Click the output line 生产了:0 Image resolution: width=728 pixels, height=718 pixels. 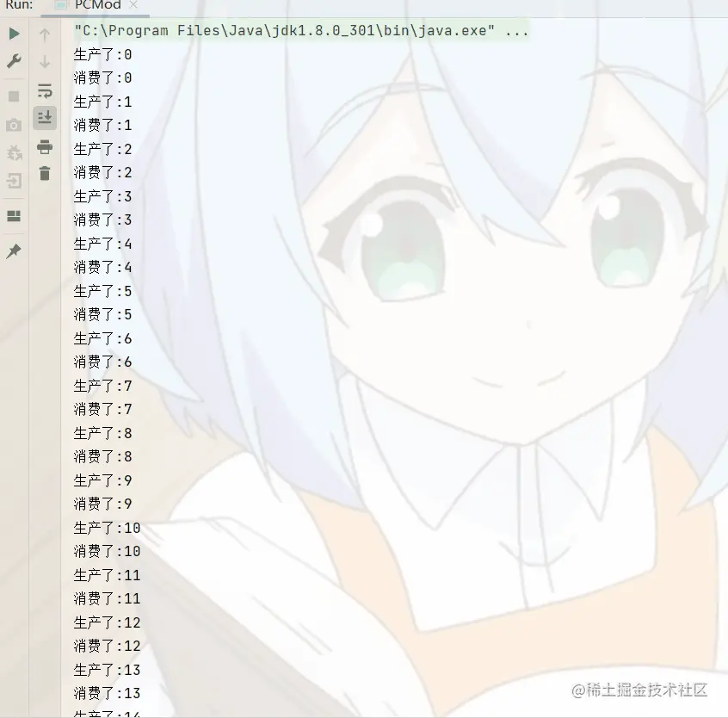102,55
